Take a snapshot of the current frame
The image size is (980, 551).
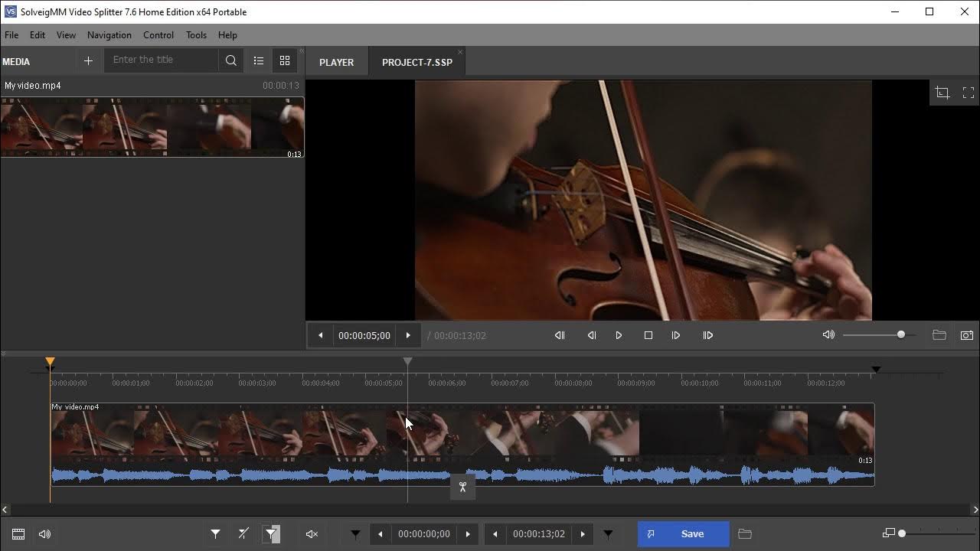pyautogui.click(x=967, y=335)
